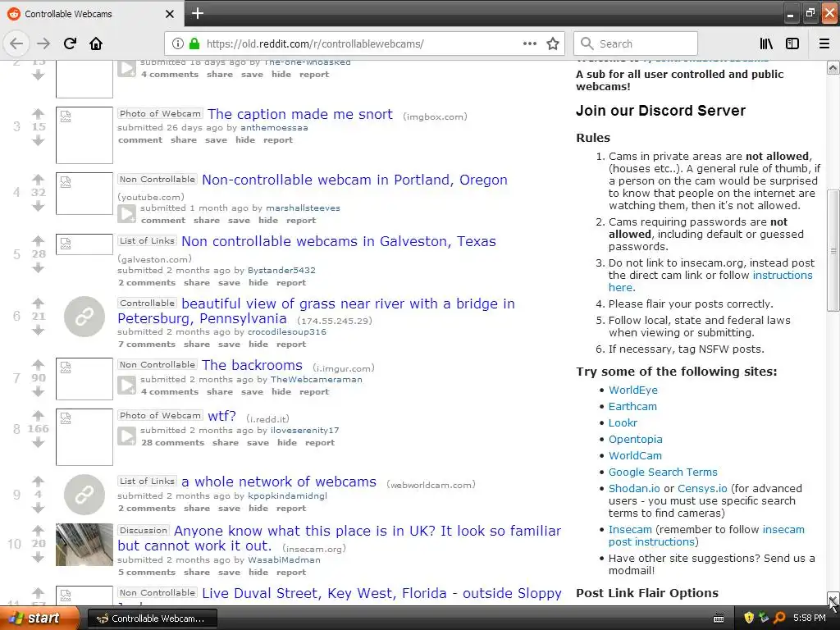Open the Earthcam sidebar link
This screenshot has width=840, height=630.
pos(632,406)
